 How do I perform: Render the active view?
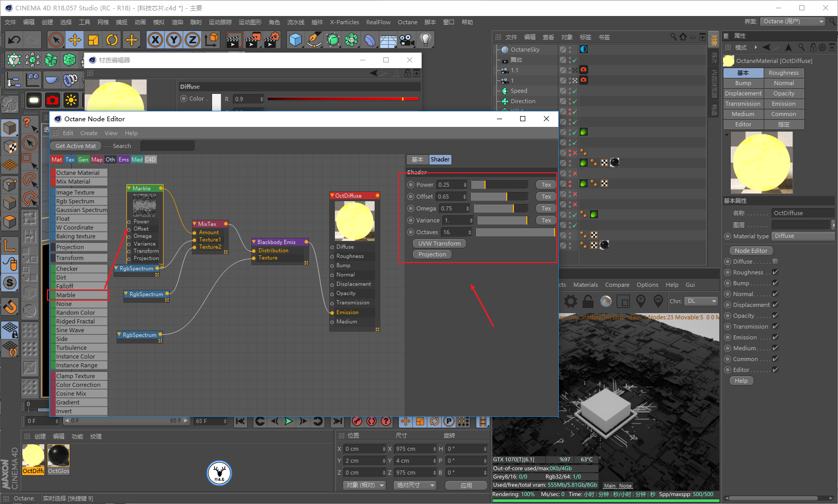pos(234,40)
